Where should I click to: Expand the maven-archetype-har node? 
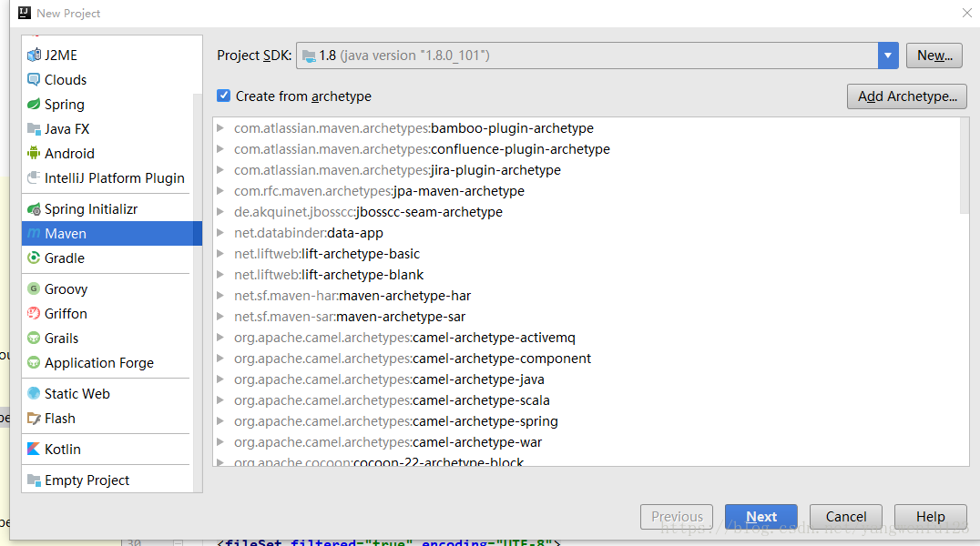click(220, 296)
